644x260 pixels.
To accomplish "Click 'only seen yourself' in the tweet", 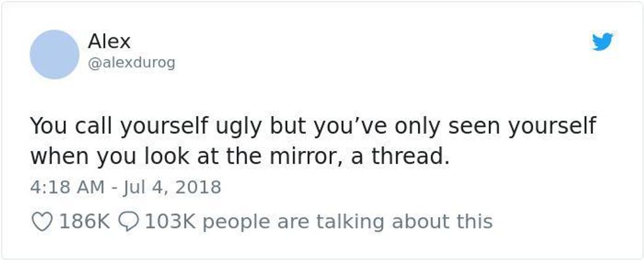I will pos(495,126).
